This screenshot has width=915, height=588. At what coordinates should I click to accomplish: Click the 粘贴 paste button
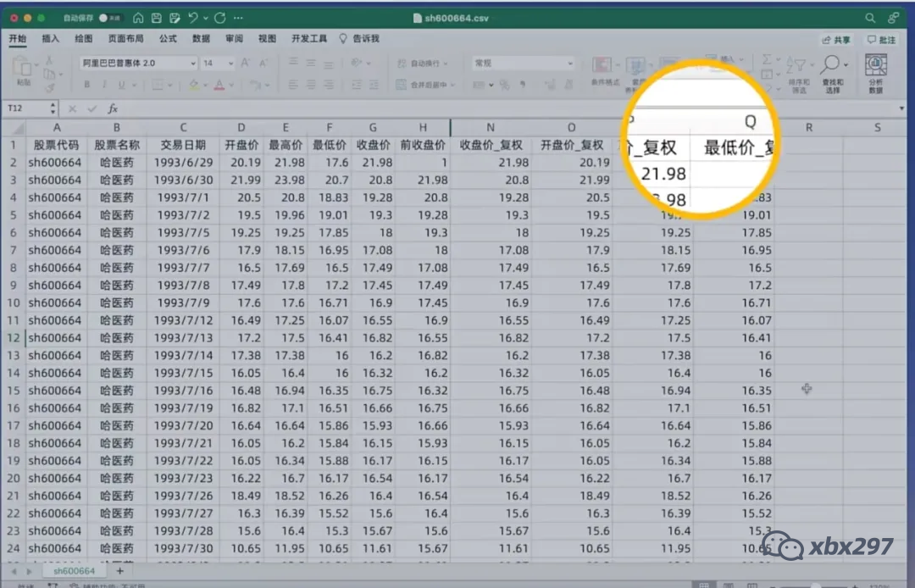(x=23, y=71)
